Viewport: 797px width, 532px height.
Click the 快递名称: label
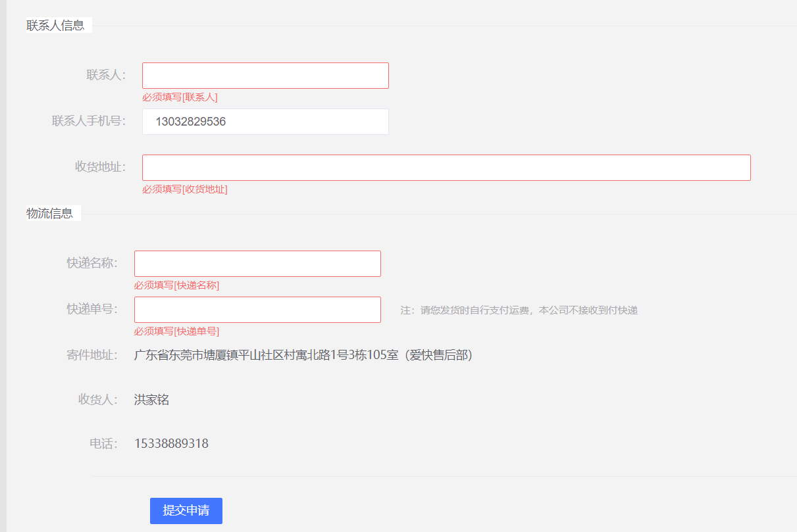point(92,263)
